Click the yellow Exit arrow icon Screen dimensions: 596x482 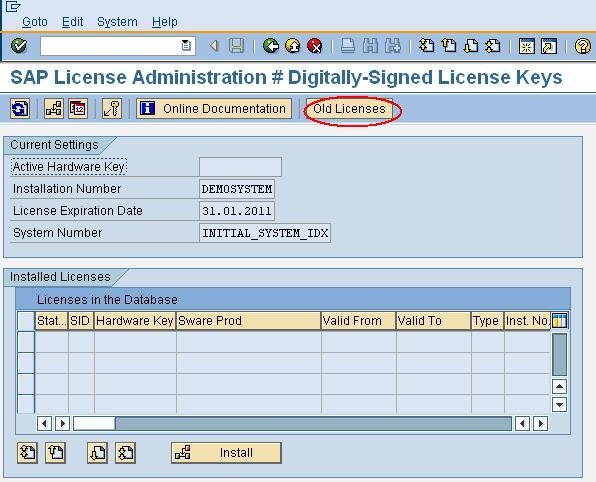(x=293, y=46)
